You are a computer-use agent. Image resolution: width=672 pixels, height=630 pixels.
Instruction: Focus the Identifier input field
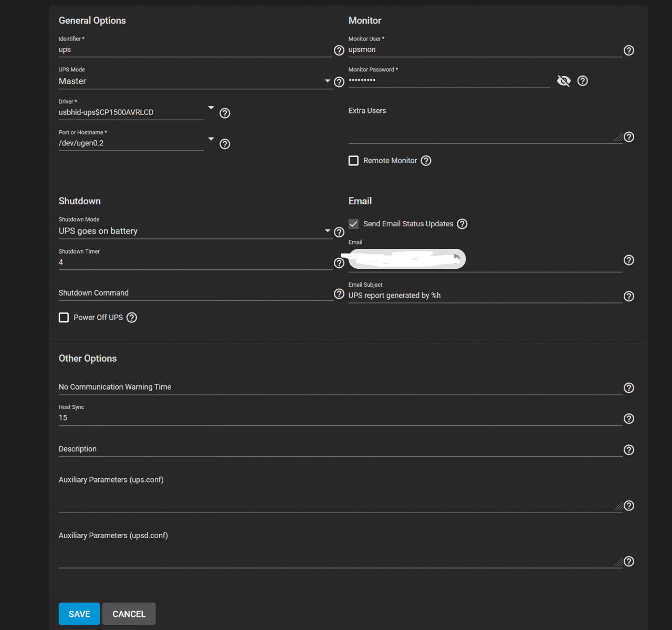click(x=195, y=50)
